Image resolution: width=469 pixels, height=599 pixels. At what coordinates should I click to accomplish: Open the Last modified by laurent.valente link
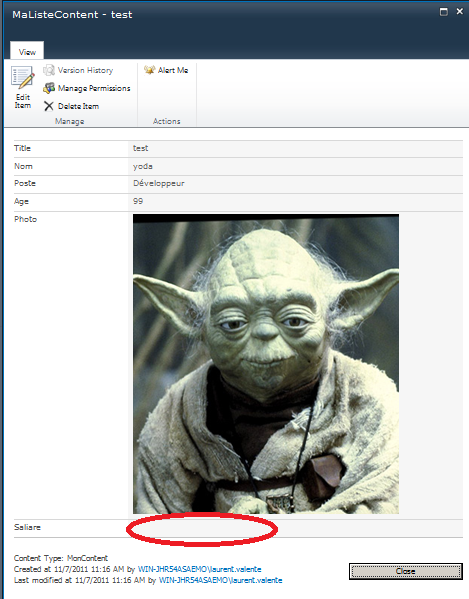point(220,580)
